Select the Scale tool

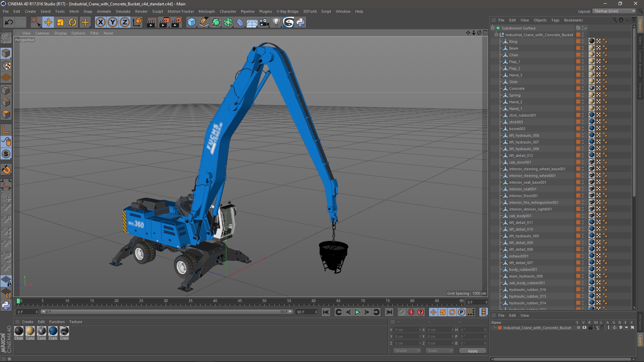(x=60, y=22)
